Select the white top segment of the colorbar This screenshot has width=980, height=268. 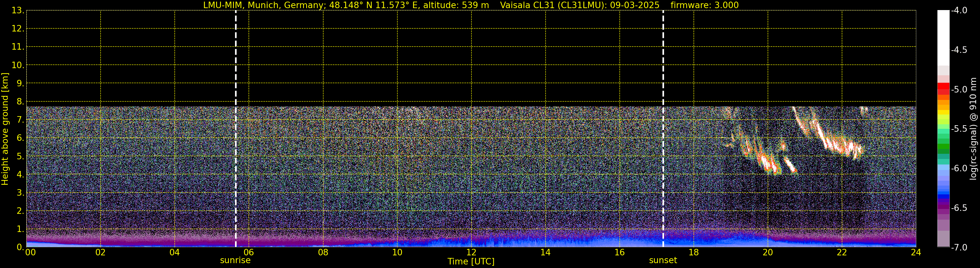(x=943, y=38)
